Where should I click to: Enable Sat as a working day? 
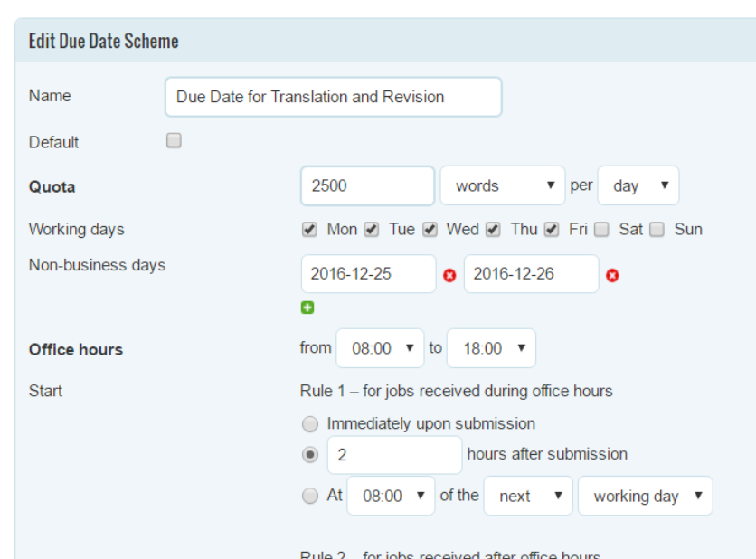[601, 230]
